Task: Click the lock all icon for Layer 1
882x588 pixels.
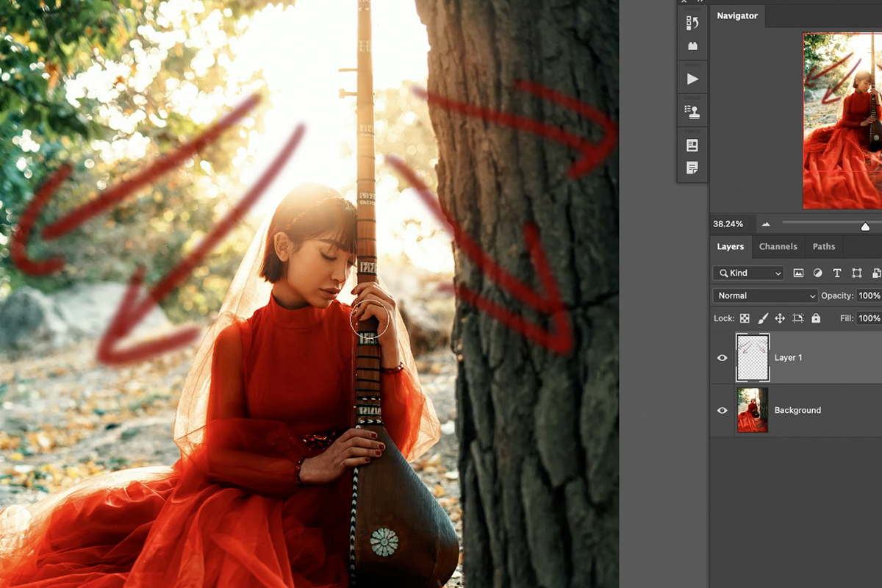Action: [x=814, y=318]
